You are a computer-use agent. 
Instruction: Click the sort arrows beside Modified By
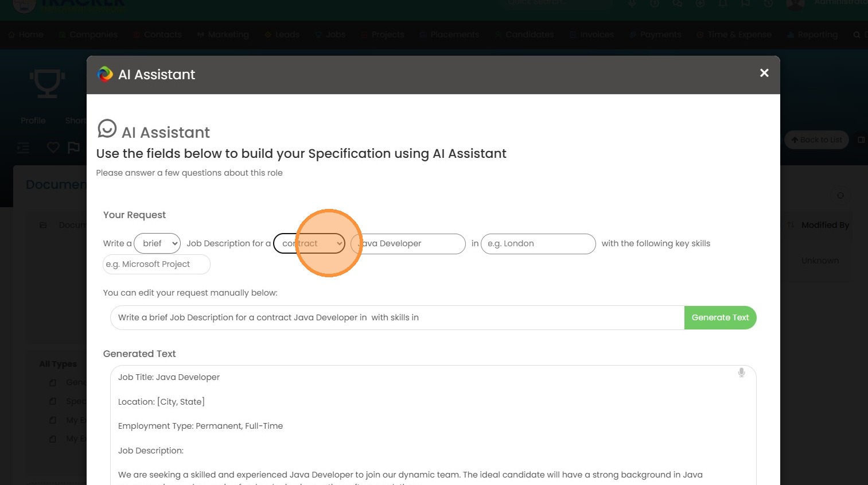click(791, 225)
